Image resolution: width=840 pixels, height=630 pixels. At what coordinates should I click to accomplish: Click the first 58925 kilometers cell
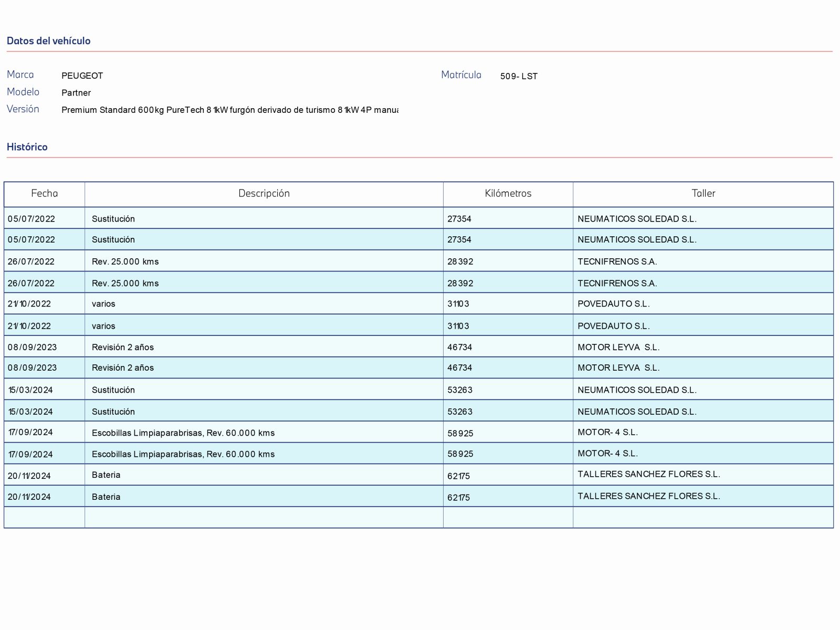click(x=460, y=433)
